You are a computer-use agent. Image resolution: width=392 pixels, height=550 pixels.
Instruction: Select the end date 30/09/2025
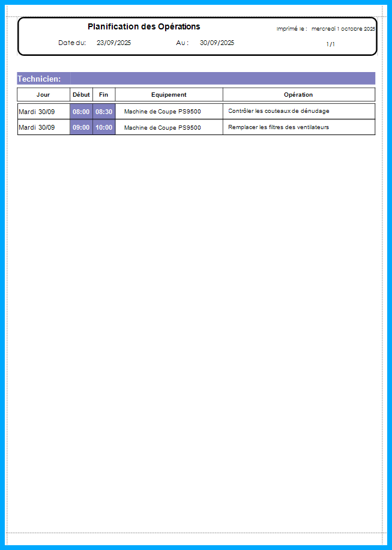[x=217, y=43]
